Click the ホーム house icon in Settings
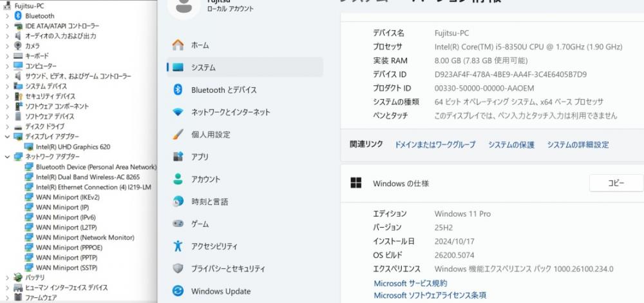644x303 pixels. tap(178, 45)
